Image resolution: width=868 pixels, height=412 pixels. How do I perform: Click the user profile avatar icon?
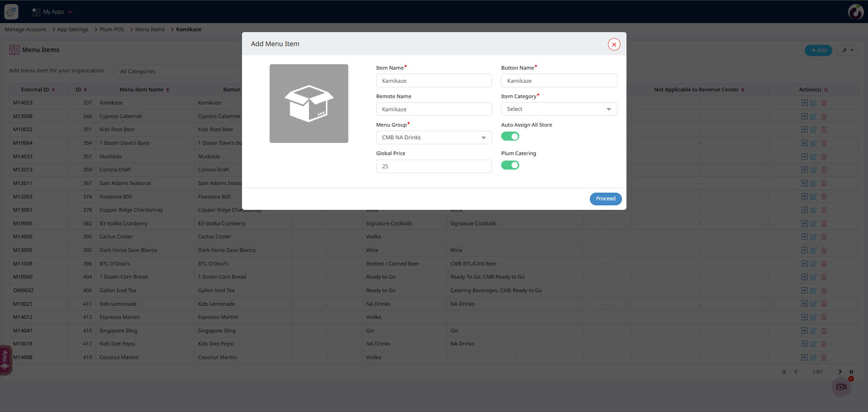[855, 12]
